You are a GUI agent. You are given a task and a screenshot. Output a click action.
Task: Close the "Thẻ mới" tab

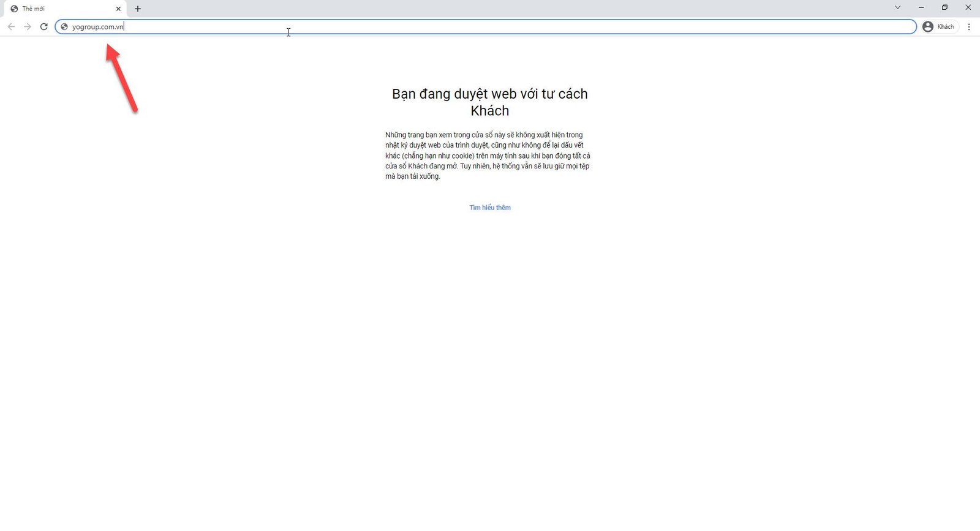pos(118,9)
